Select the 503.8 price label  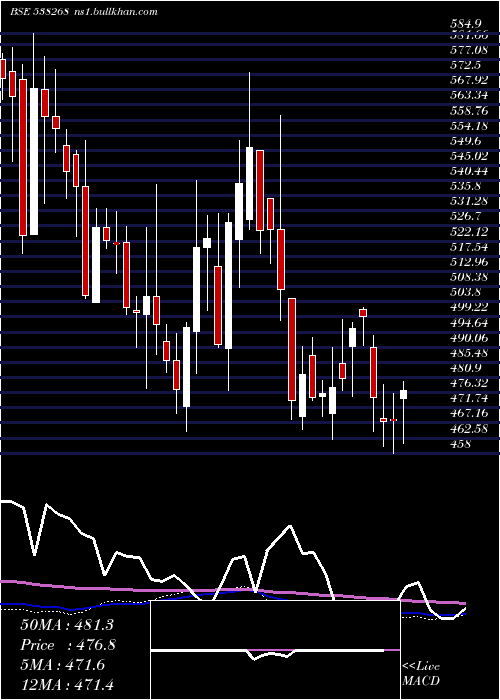coord(465,292)
